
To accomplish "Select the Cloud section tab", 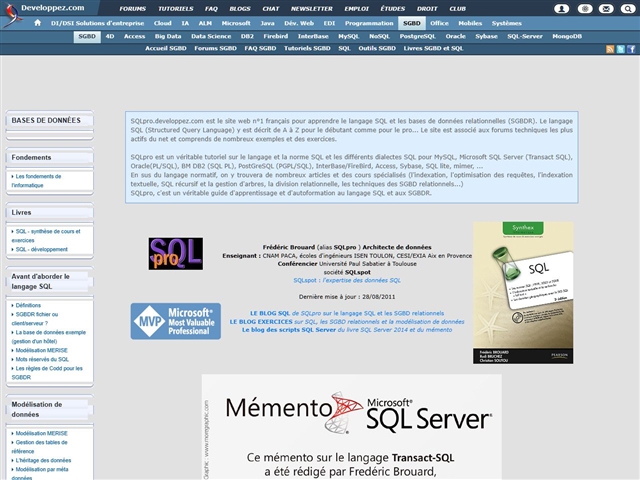I will click(x=162, y=23).
